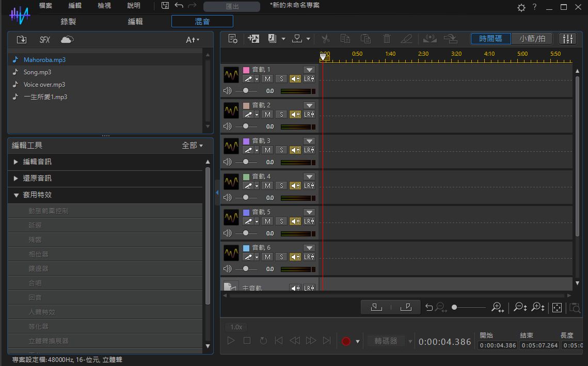Viewport: 588px width, 366px height.
Task: Open the SFX sound clips download
Action: pos(44,40)
